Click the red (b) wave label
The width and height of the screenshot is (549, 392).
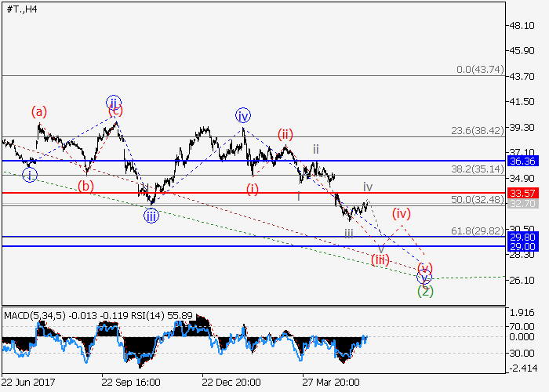[x=85, y=186]
